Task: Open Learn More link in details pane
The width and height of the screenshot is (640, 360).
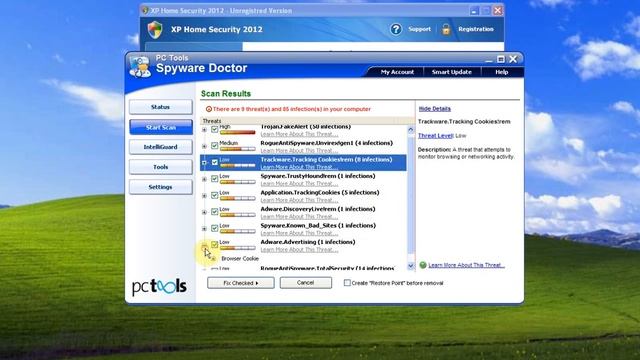Action: pyautogui.click(x=466, y=265)
